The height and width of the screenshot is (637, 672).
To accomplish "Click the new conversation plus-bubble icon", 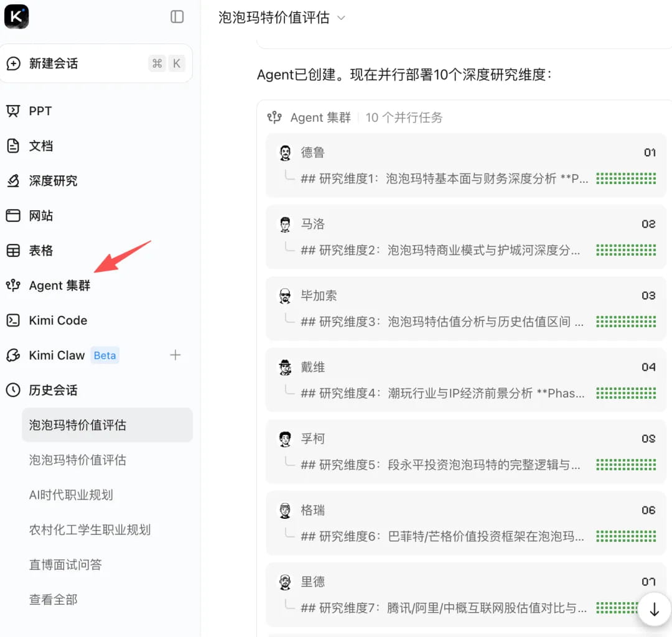I will 13,63.
